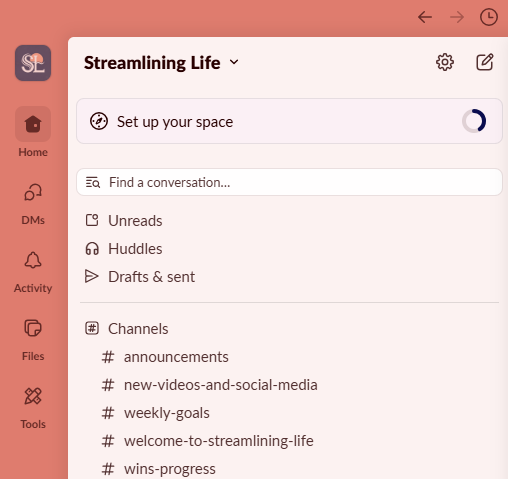Click the history clock icon
Viewport: 508px width, 479px height.
pyautogui.click(x=489, y=17)
